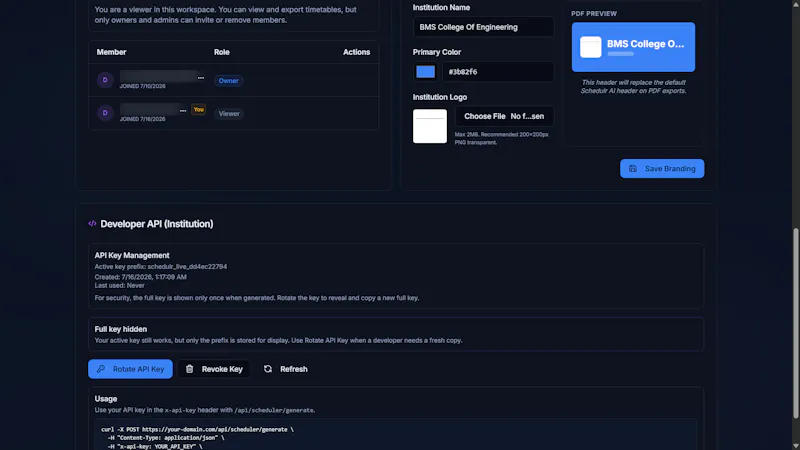The height and width of the screenshot is (450, 800).
Task: Click the Usage heading
Action: click(106, 398)
